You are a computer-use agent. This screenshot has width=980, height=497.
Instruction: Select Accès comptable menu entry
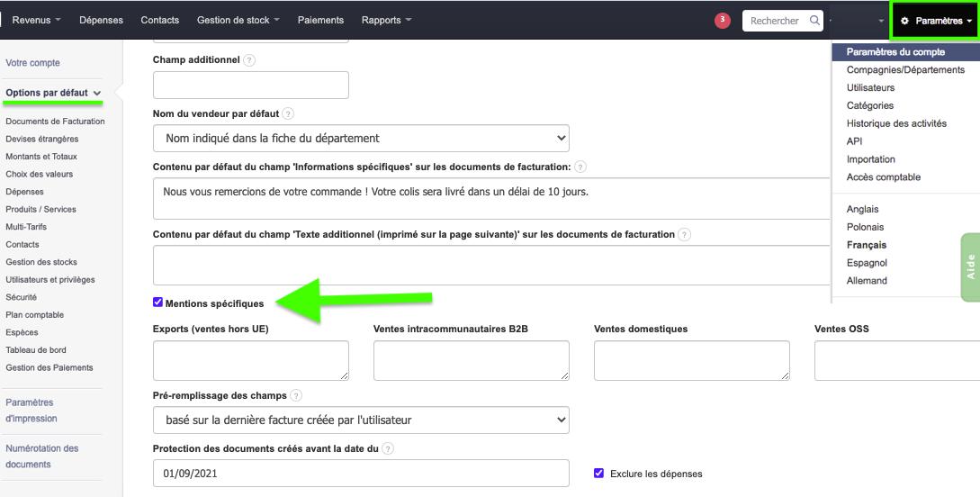click(x=883, y=176)
